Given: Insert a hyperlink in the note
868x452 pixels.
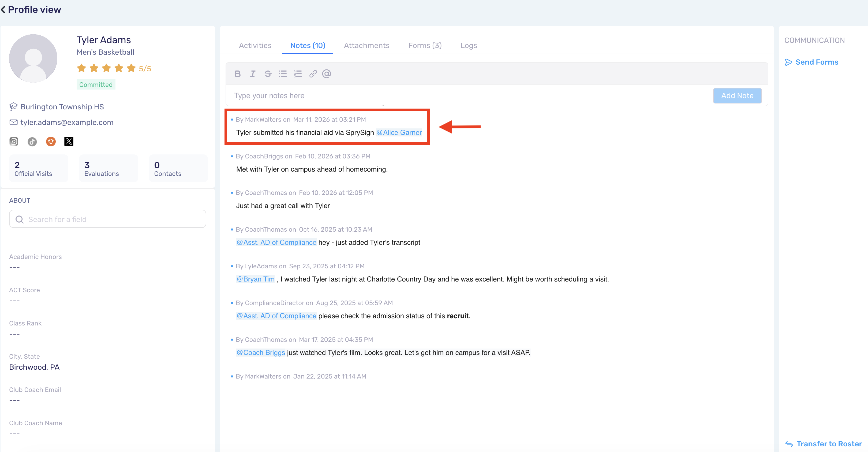Looking at the screenshot, I should tap(313, 73).
